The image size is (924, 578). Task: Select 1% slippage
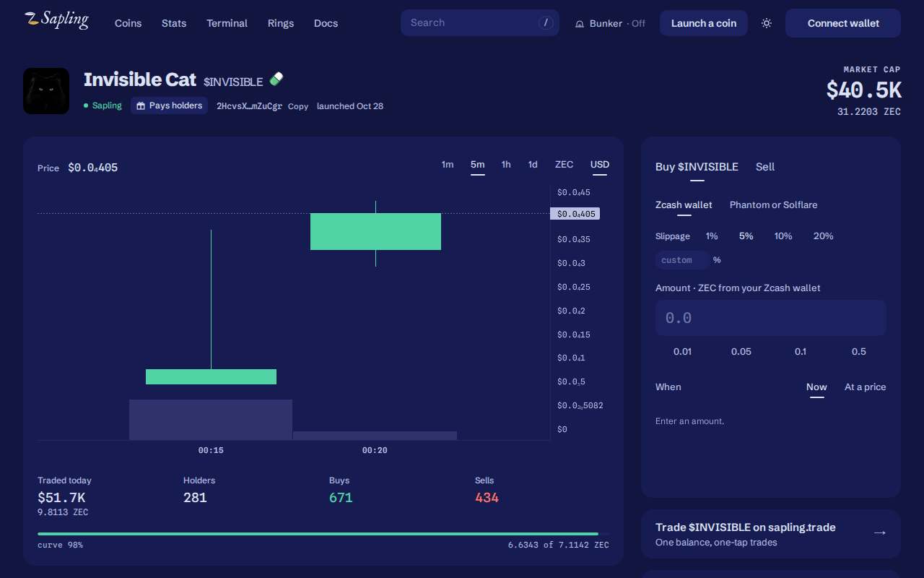click(712, 236)
